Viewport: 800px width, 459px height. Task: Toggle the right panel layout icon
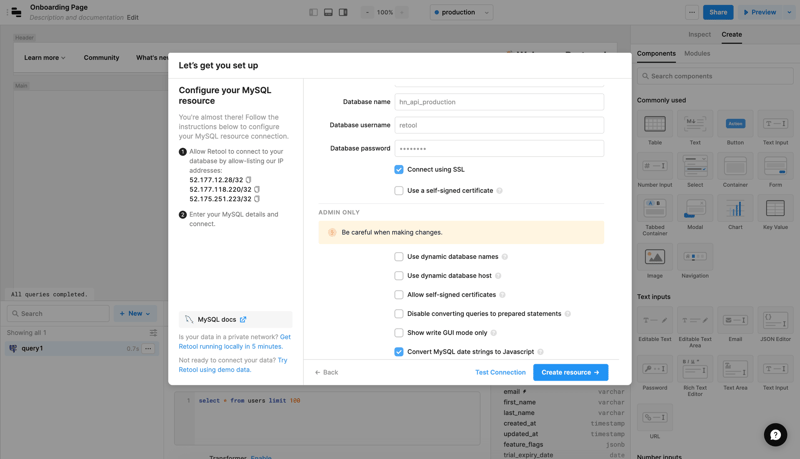point(343,12)
